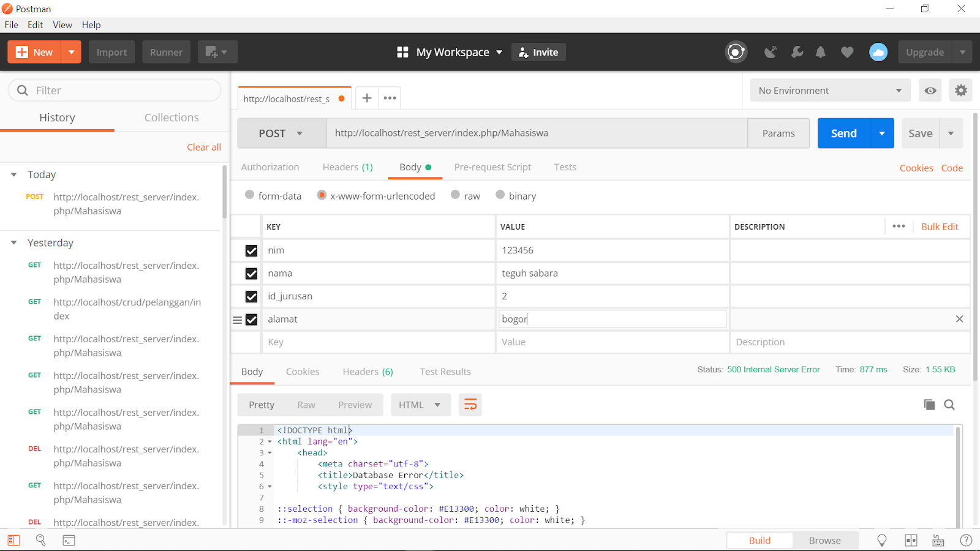Image resolution: width=980 pixels, height=551 pixels.
Task: Uncheck the id_jurusan parameter checkbox
Action: [251, 296]
